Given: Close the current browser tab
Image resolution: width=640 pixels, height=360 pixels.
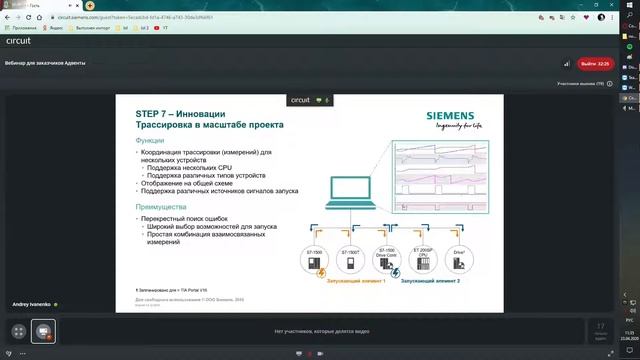Looking at the screenshot, I should coord(77,6).
